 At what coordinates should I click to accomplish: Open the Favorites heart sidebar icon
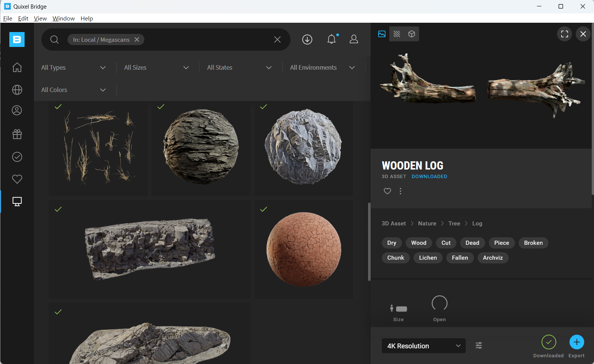[17, 179]
